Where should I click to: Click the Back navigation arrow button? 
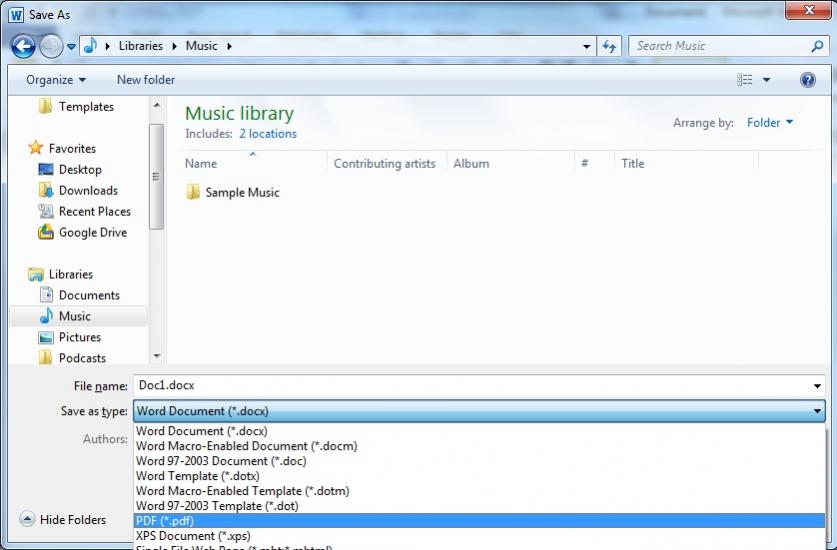pos(23,46)
